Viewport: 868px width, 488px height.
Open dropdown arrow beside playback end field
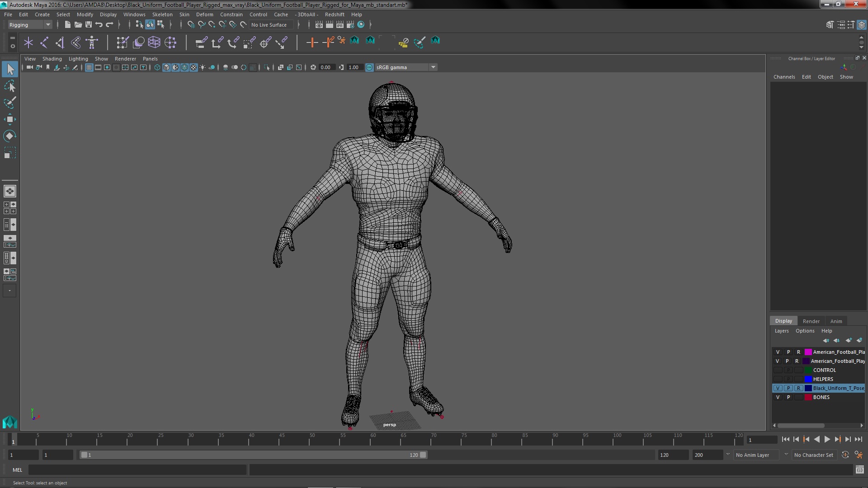pos(728,455)
